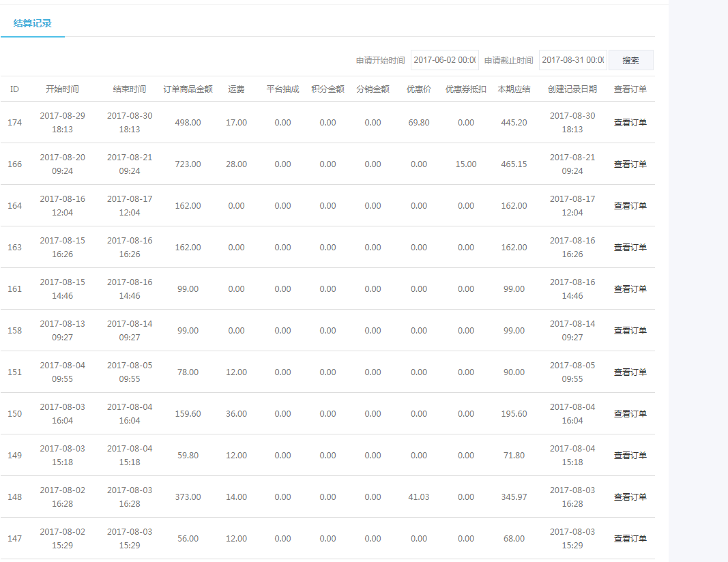Click 查看订单 in row ID 158
728x562 pixels.
point(630,331)
